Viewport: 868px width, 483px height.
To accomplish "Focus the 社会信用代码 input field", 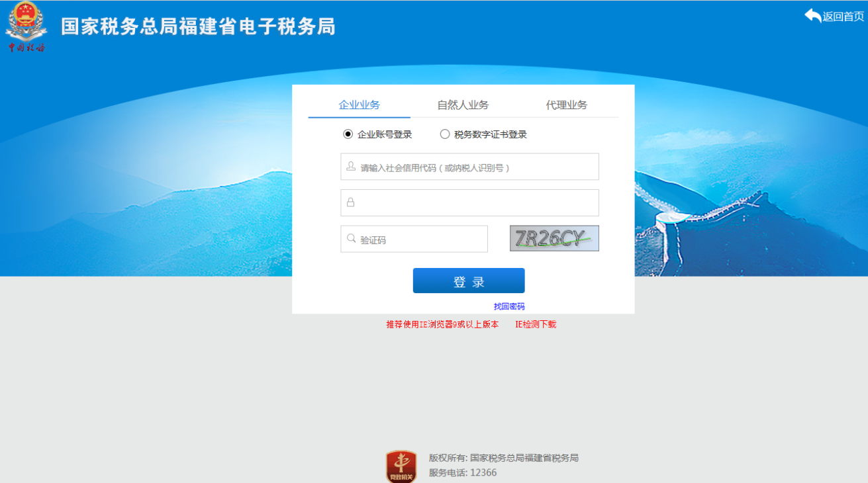I will 477,167.
